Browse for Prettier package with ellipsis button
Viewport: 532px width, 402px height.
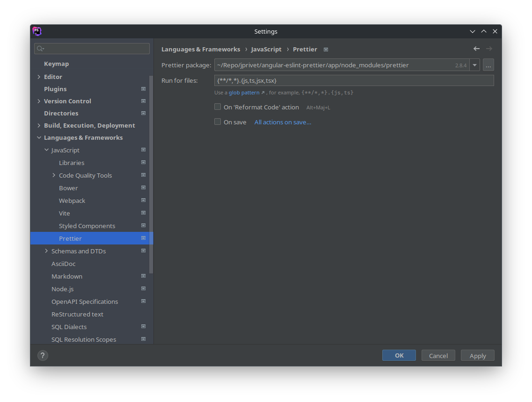(488, 65)
